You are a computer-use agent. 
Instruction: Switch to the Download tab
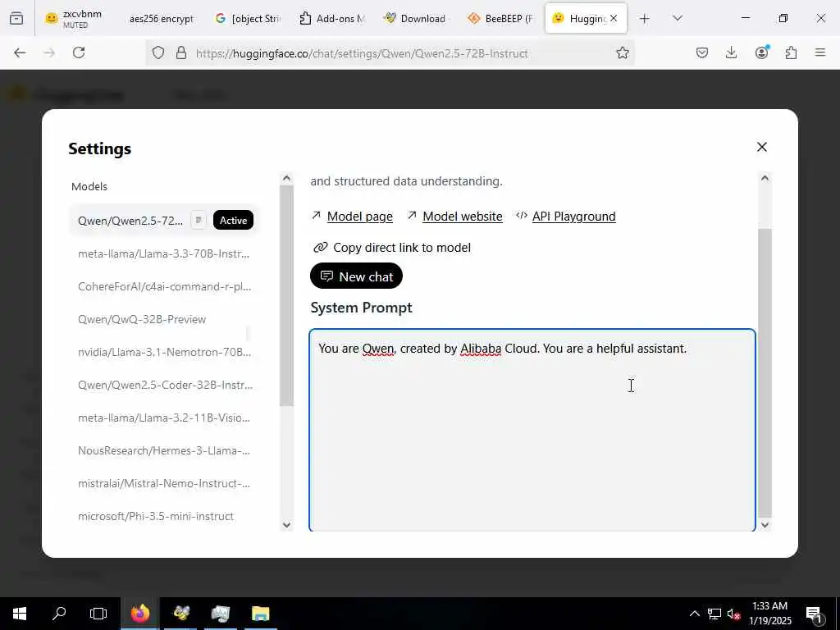point(417,18)
